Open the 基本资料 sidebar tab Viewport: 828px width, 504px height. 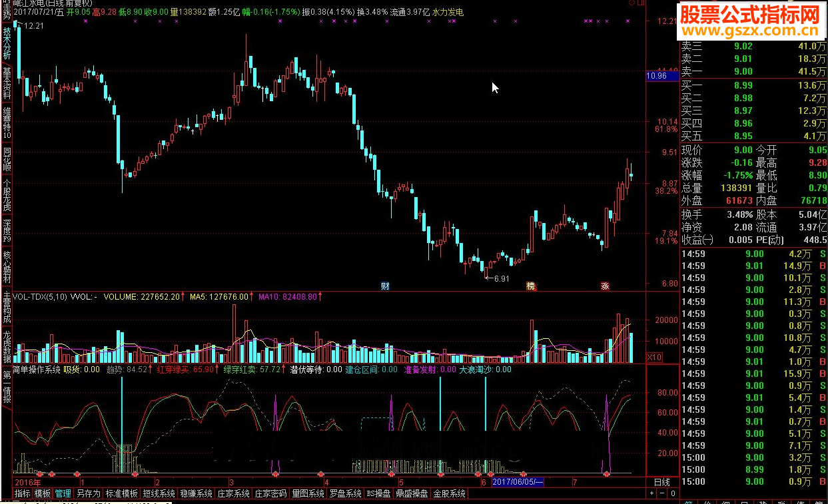(x=7, y=83)
